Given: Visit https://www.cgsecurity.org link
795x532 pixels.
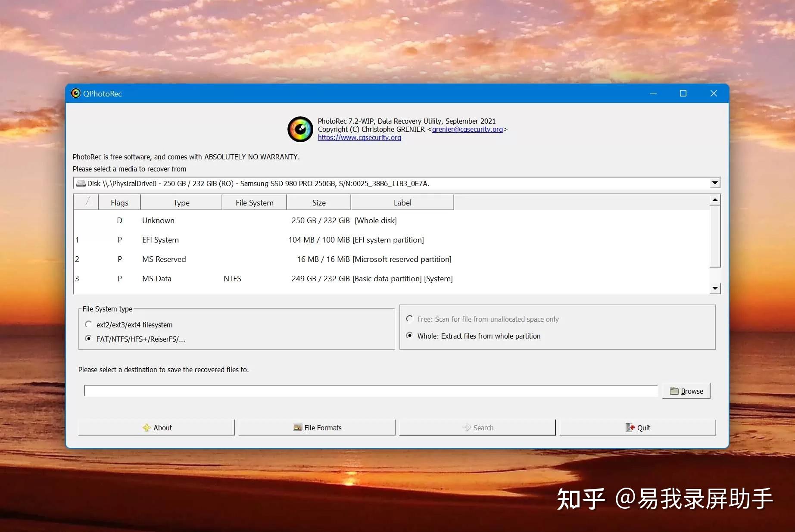Looking at the screenshot, I should pos(359,137).
